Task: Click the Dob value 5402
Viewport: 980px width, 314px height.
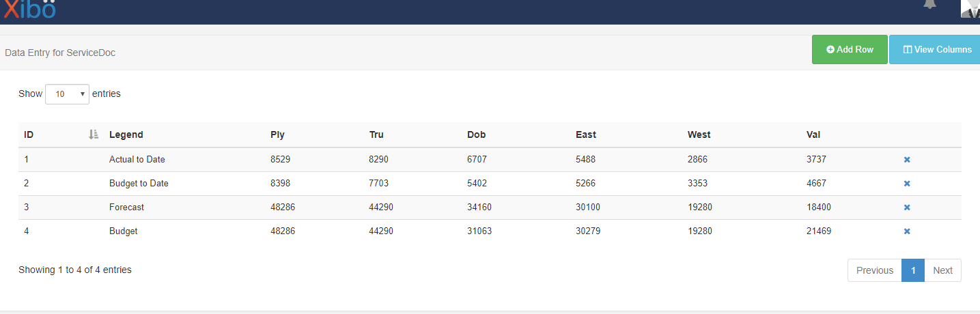Action: click(477, 184)
